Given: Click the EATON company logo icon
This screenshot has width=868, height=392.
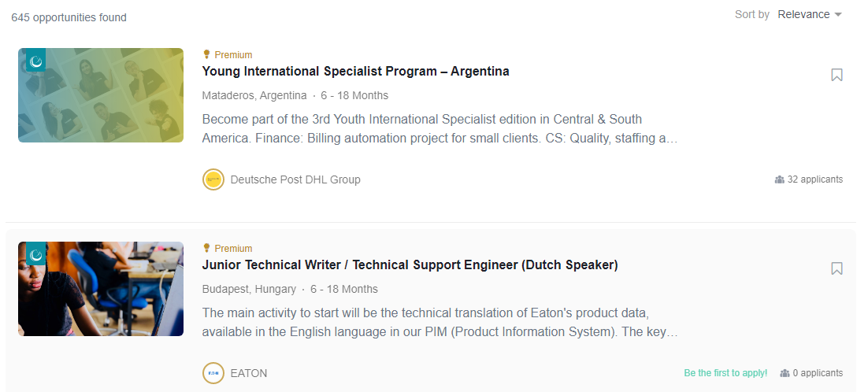Looking at the screenshot, I should click(x=213, y=373).
